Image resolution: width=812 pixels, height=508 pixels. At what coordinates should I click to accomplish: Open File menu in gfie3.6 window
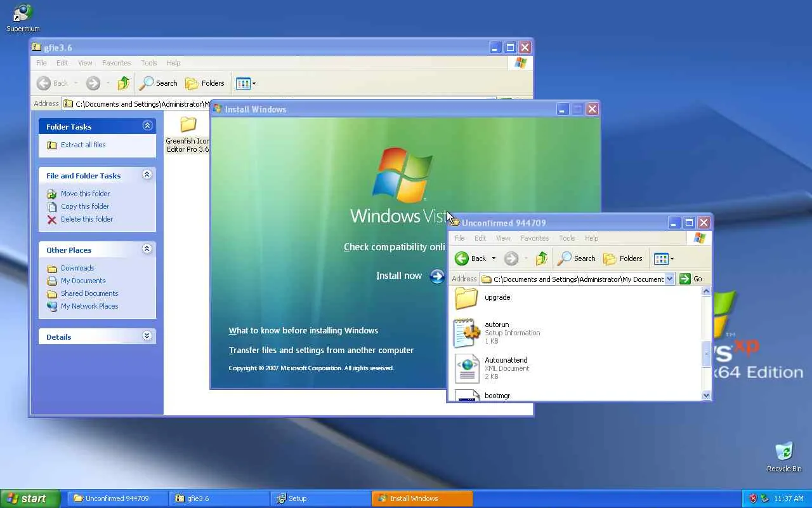41,63
